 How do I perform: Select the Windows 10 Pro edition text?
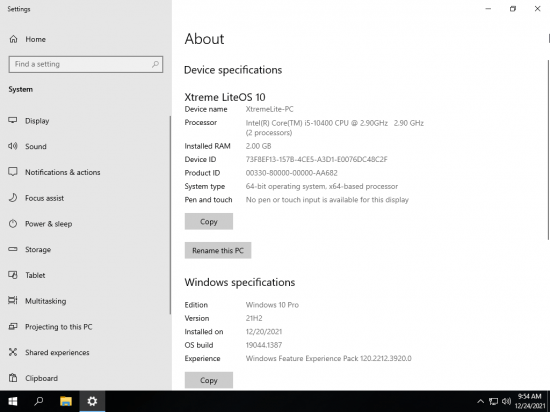coord(272,305)
